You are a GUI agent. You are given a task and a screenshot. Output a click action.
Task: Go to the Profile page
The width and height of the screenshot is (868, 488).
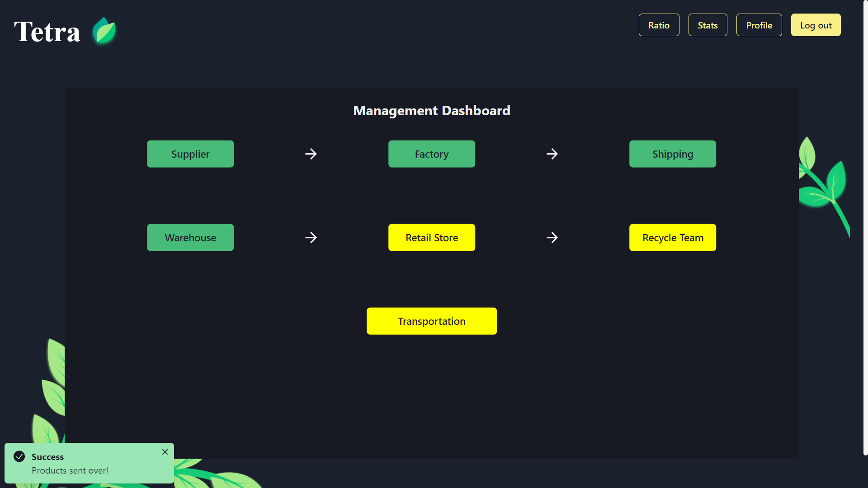759,25
